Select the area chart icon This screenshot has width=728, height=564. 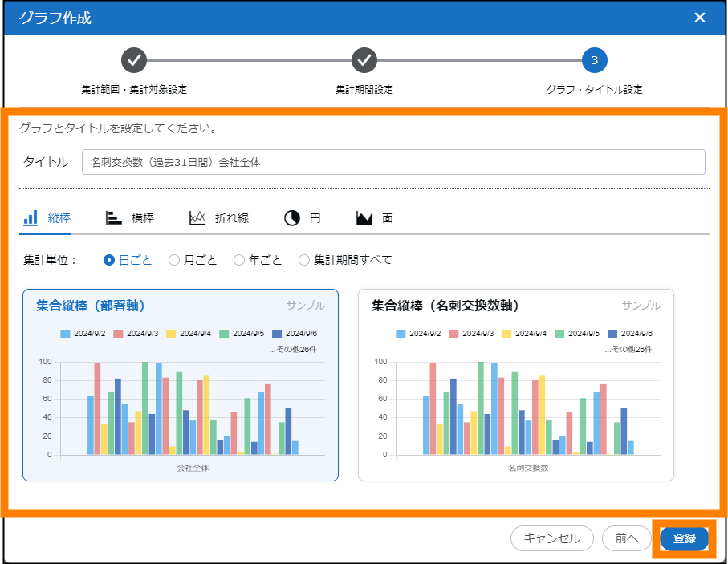pyautogui.click(x=365, y=218)
